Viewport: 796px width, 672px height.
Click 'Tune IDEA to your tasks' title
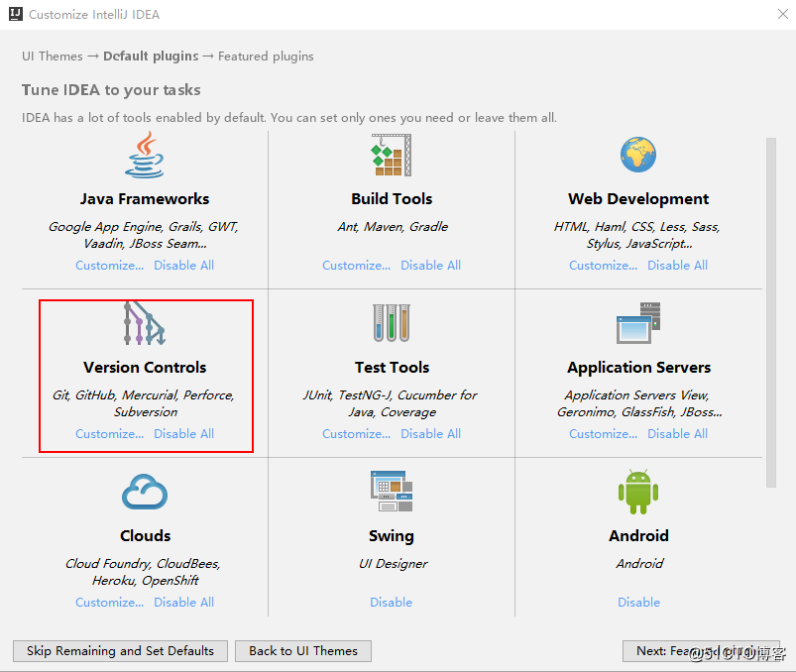(x=111, y=90)
